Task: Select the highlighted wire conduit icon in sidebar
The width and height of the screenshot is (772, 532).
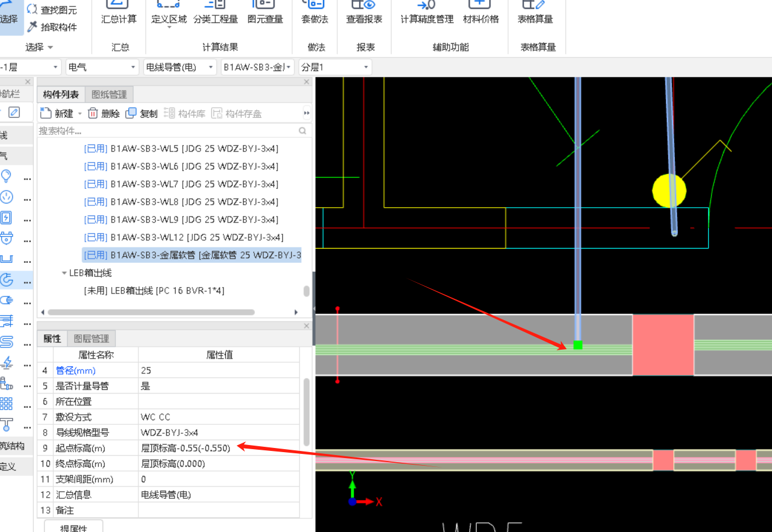Action: pyautogui.click(x=7, y=280)
